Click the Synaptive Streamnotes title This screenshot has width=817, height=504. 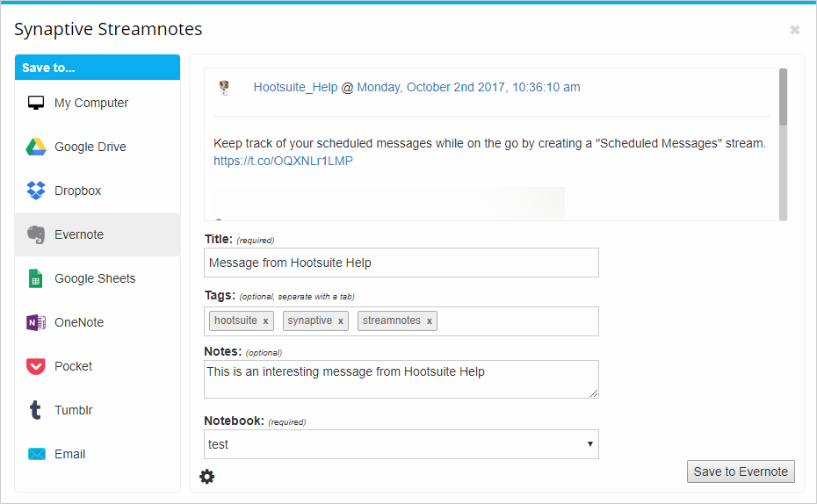[x=108, y=29]
